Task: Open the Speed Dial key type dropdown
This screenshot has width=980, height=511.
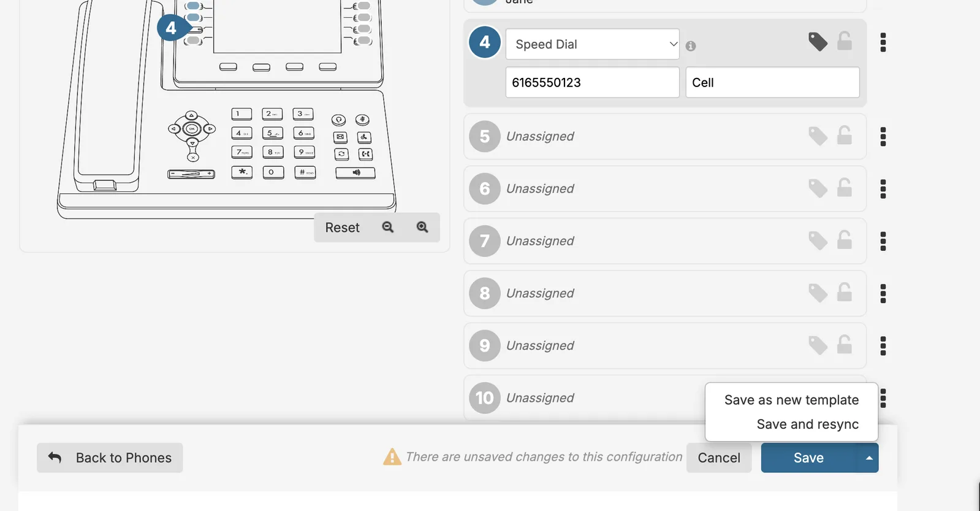Action: pyautogui.click(x=593, y=44)
